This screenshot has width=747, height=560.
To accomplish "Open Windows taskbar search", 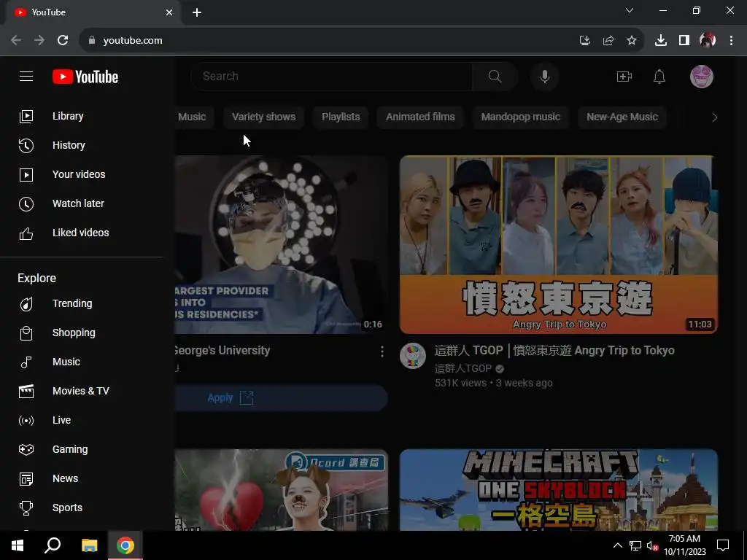I will [x=53, y=545].
